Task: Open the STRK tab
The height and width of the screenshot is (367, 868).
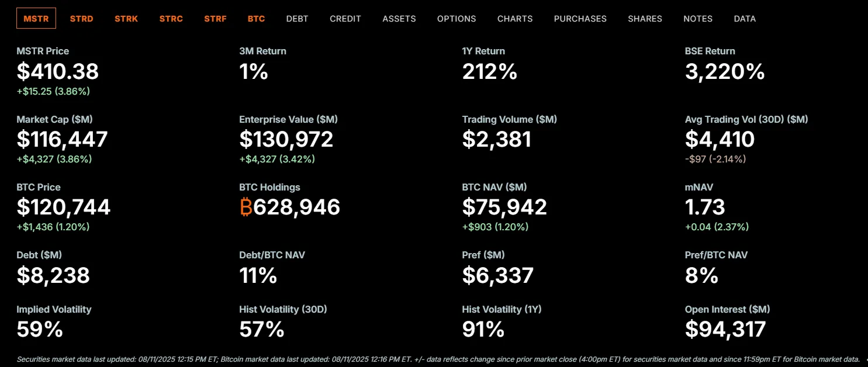Action: (126, 19)
